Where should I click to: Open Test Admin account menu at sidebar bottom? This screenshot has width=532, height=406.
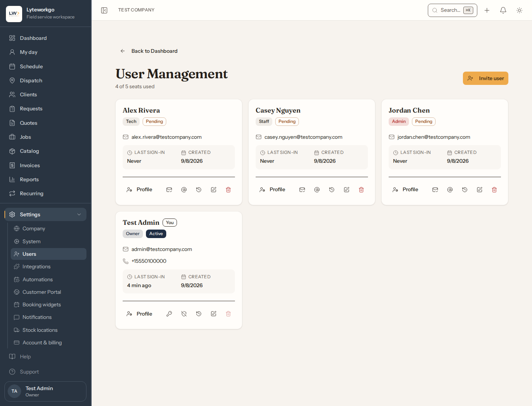click(x=45, y=391)
